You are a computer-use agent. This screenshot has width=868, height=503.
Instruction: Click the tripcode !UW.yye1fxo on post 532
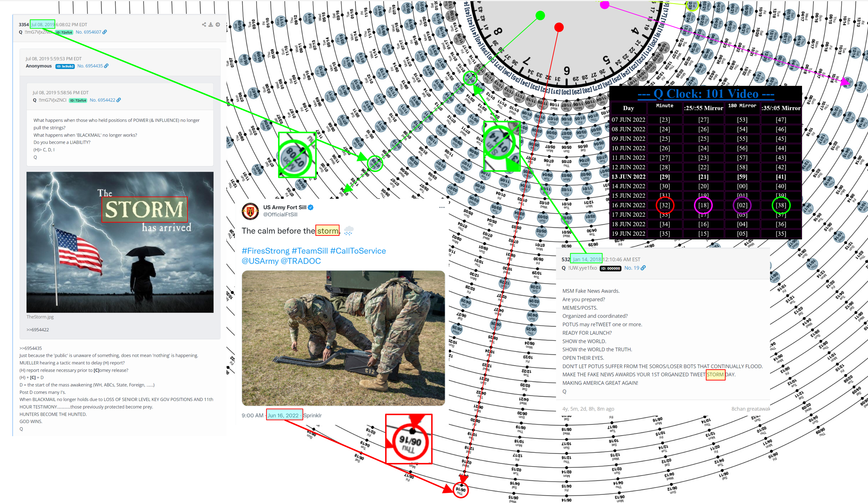coord(582,268)
